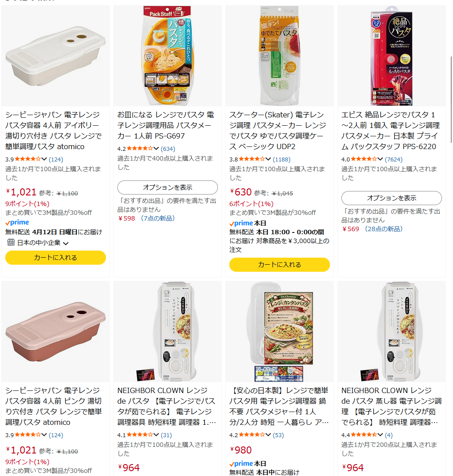The image size is (453, 476).
Task: Open rating chevron for ivory atomico 3.9 rating
Action: click(x=44, y=159)
